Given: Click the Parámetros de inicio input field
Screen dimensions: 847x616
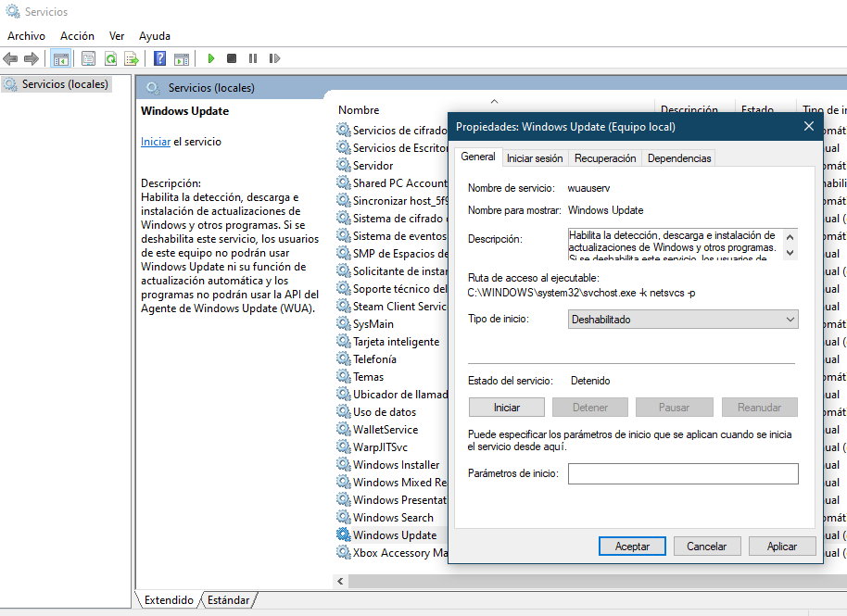Looking at the screenshot, I should pyautogui.click(x=682, y=473).
